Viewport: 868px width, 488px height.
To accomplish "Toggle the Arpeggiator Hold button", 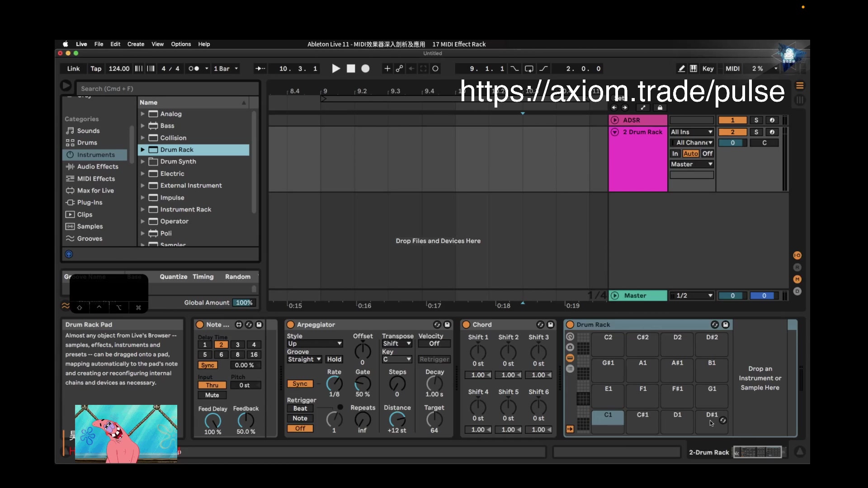I will click(334, 360).
